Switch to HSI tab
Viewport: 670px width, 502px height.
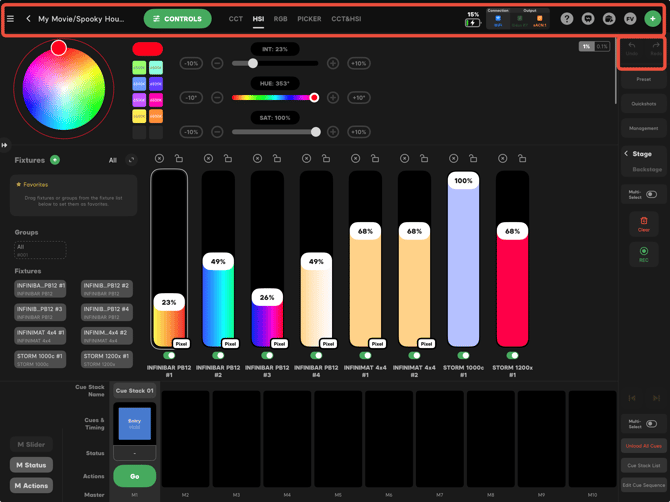(x=258, y=19)
